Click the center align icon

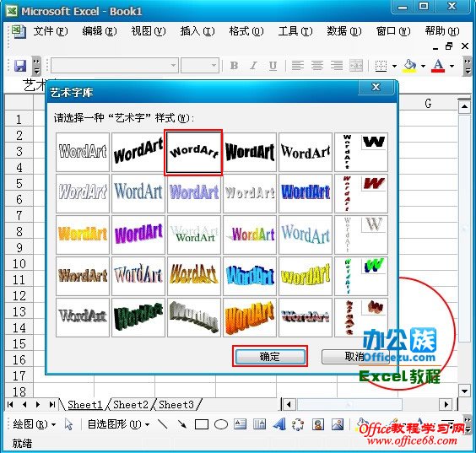click(x=317, y=66)
